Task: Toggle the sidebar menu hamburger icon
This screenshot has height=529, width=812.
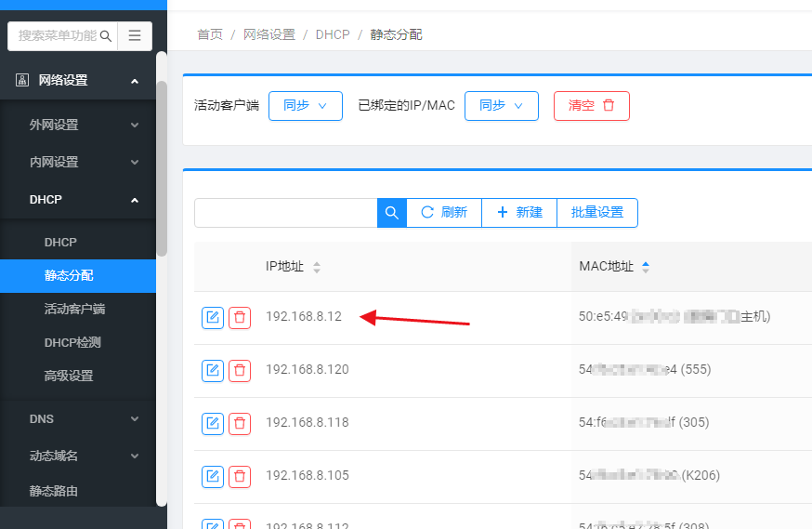Action: point(135,36)
